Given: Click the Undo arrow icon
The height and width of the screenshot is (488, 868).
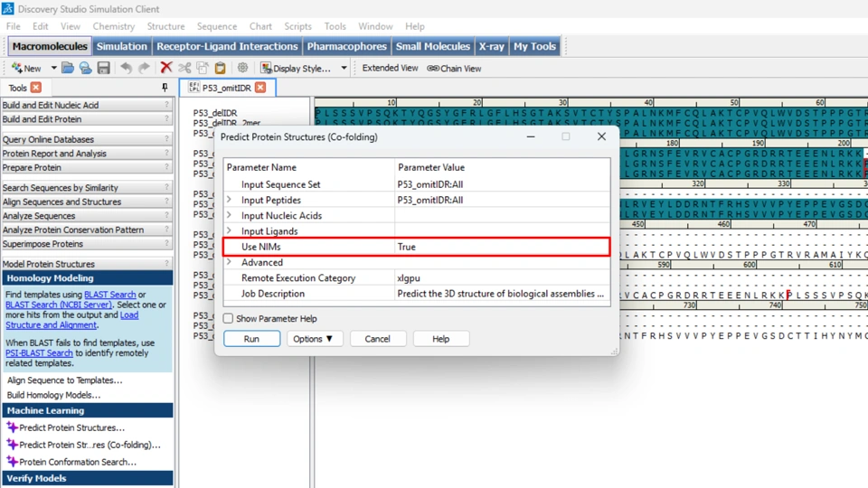Looking at the screenshot, I should click(127, 68).
